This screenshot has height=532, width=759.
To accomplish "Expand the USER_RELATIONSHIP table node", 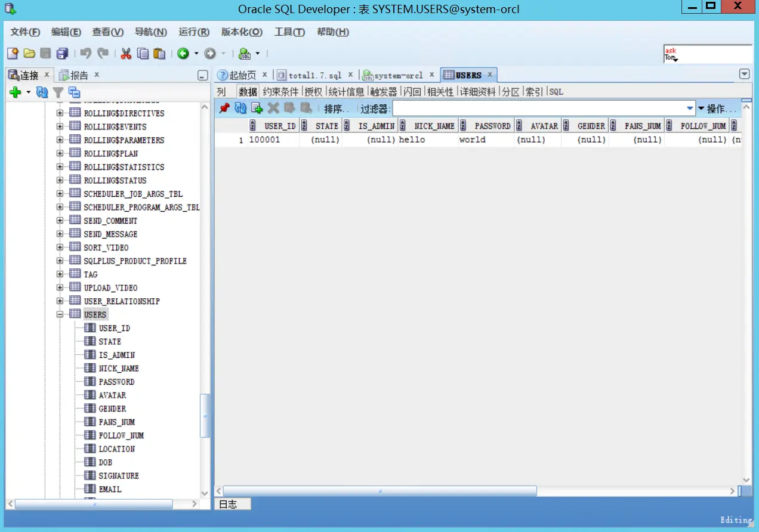I will [x=60, y=301].
